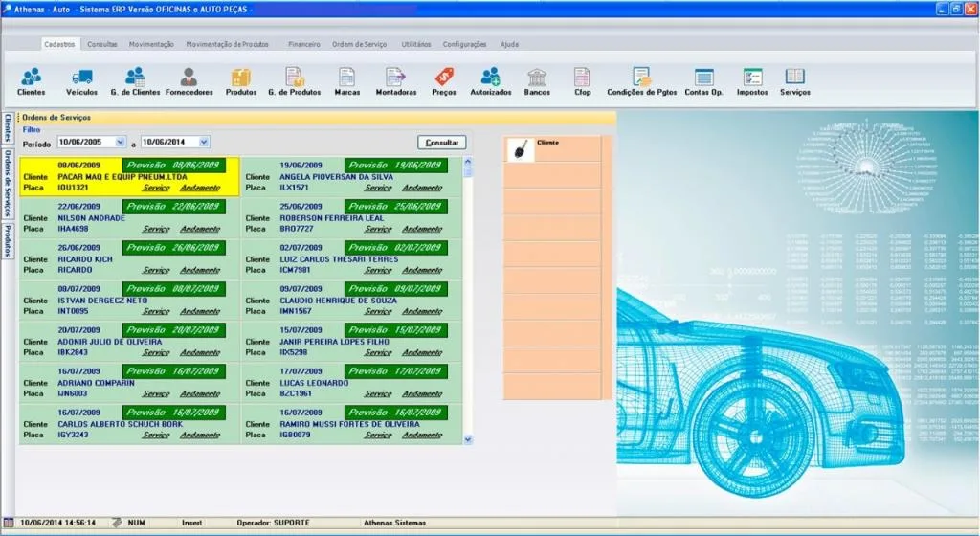Click scrollbar down arrow of orders list
The width and height of the screenshot is (980, 536).
click(x=467, y=439)
